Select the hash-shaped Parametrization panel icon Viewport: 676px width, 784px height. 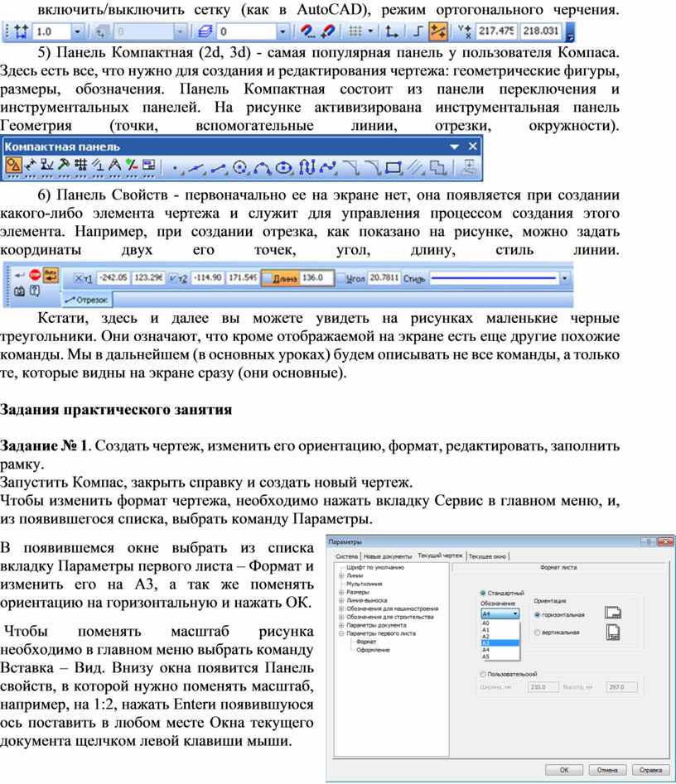click(x=80, y=165)
